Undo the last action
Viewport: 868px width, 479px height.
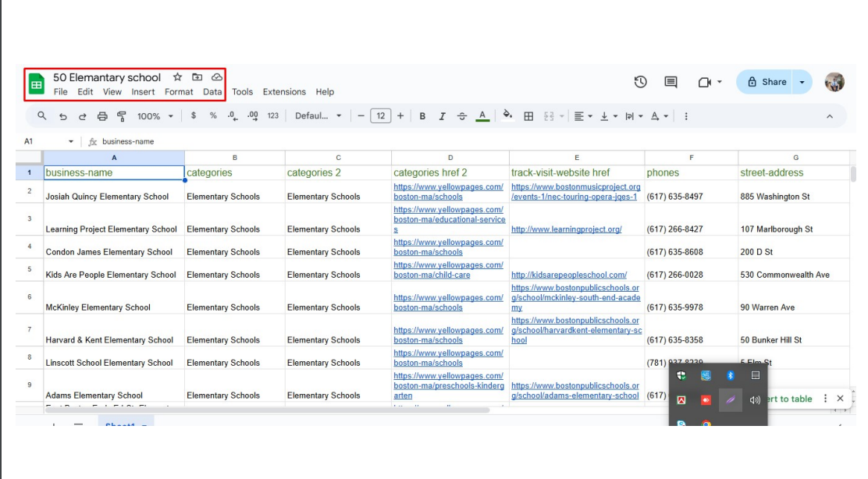[62, 116]
